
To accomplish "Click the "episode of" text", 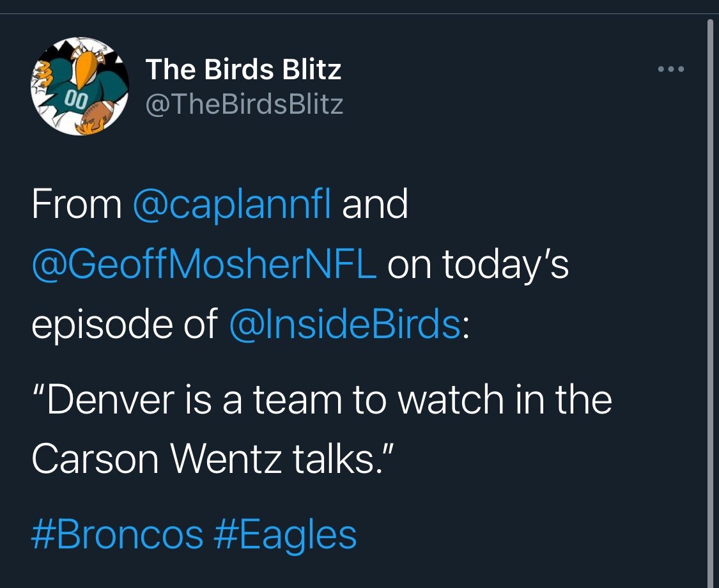I will click(125, 325).
